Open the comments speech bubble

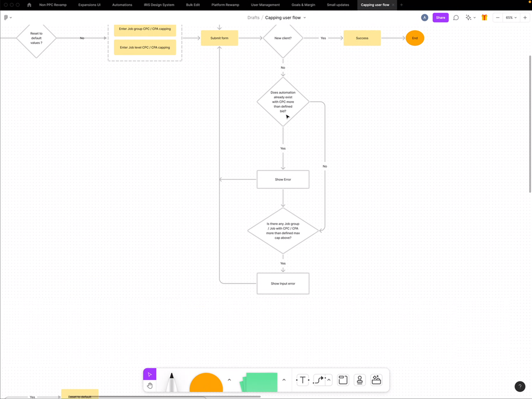456,18
